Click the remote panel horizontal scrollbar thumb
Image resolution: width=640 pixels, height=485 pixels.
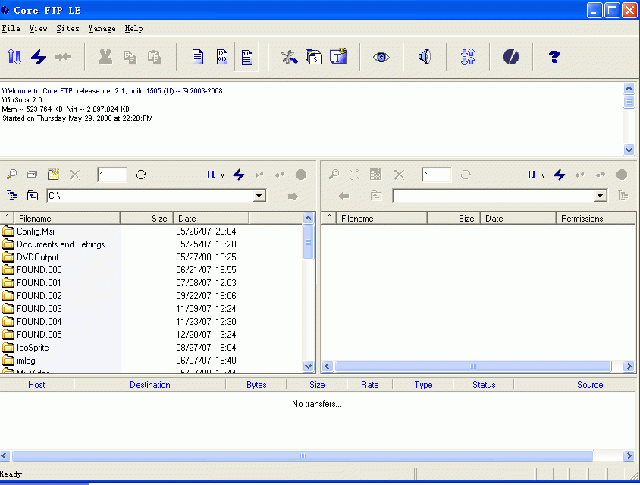tap(473, 366)
